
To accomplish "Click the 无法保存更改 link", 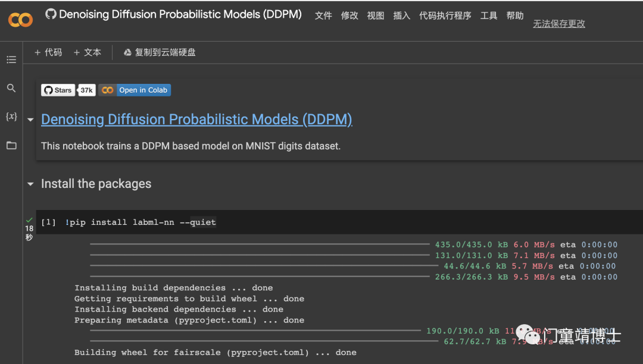I will point(559,24).
